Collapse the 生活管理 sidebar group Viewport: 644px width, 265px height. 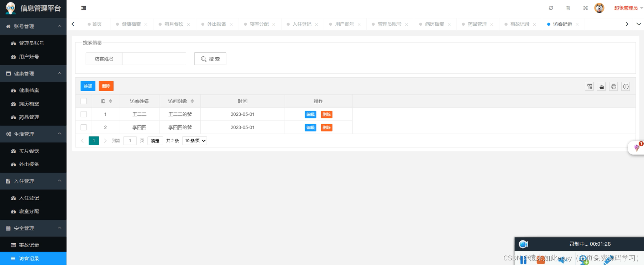pyautogui.click(x=33, y=134)
